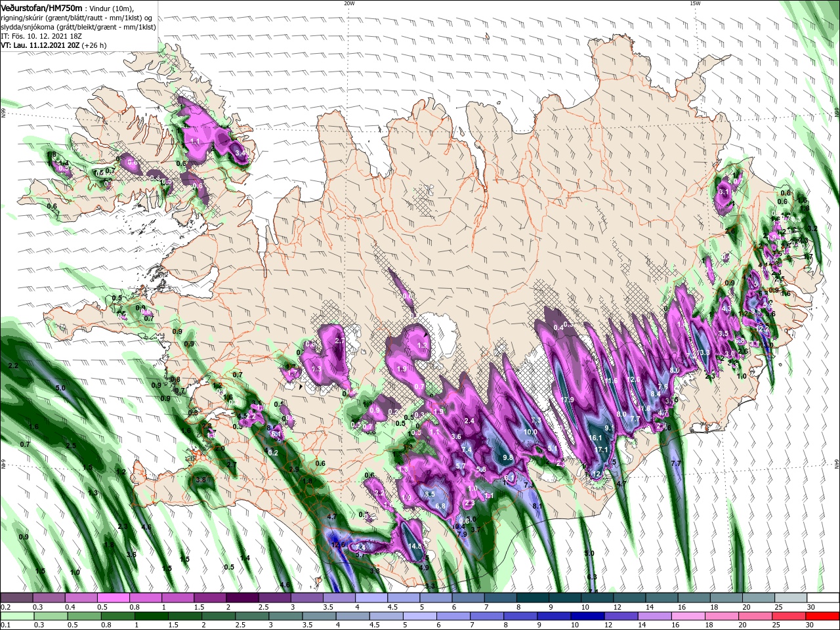Select the light periwinkle top-row swatch at 4
The height and width of the screenshot is (630, 840).
click(371, 597)
